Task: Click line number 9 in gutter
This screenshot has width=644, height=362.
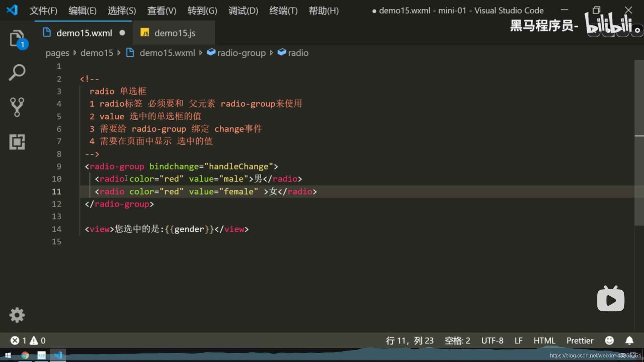Action: [59, 167]
